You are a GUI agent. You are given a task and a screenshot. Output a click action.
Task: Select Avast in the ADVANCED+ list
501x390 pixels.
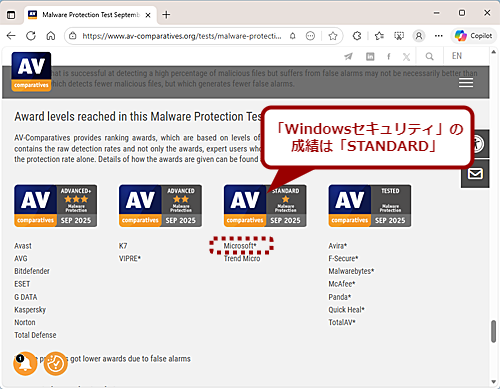pos(23,246)
